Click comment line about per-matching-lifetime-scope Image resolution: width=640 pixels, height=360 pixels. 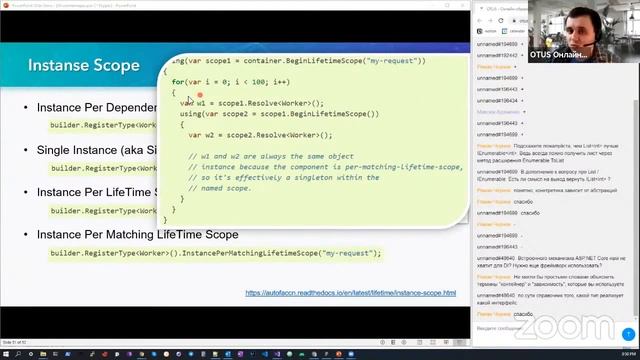point(326,167)
